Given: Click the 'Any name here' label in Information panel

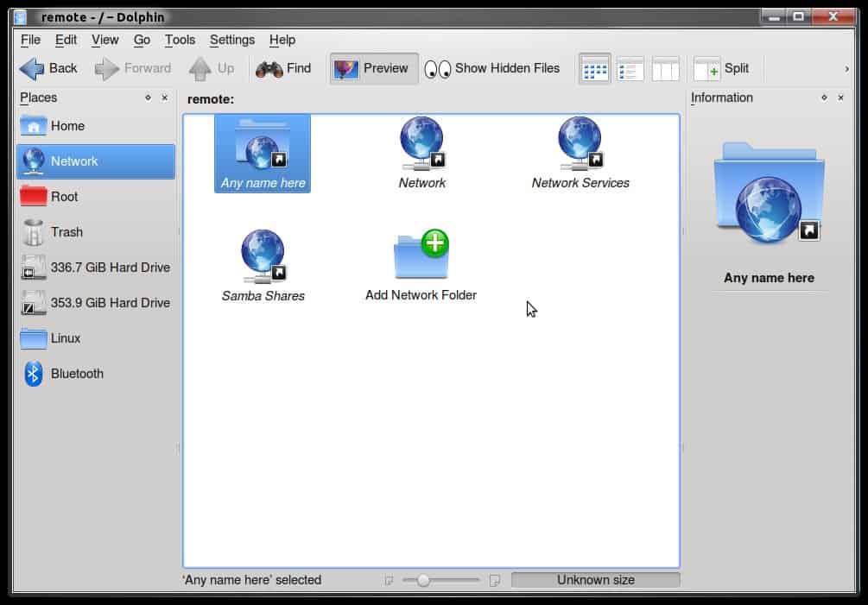Looking at the screenshot, I should pos(769,278).
